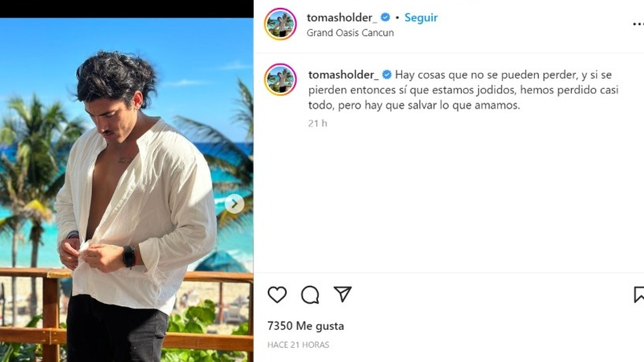Open comments with the speech bubble icon
Screen dimensions: 644x362
click(x=310, y=294)
